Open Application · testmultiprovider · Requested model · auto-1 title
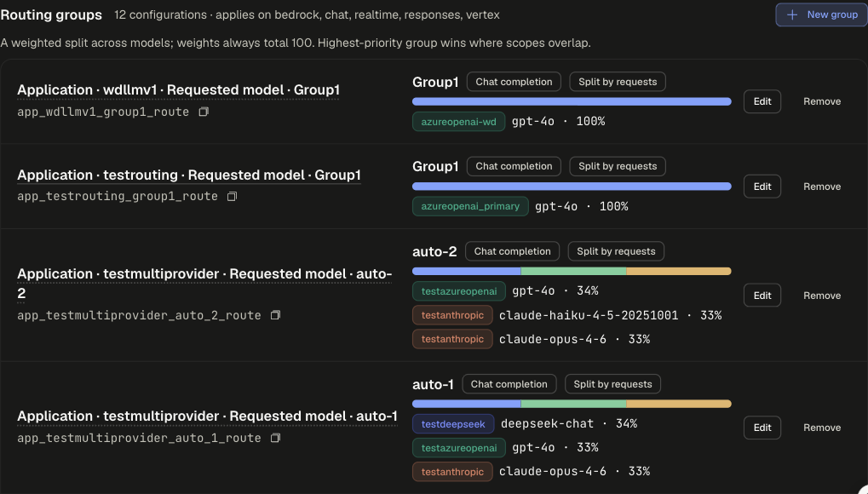 pos(207,416)
